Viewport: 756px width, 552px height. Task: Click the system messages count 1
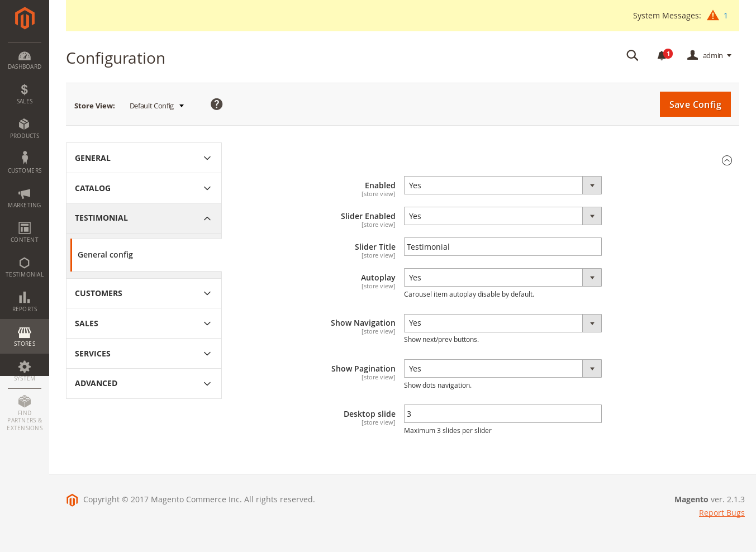click(x=726, y=16)
